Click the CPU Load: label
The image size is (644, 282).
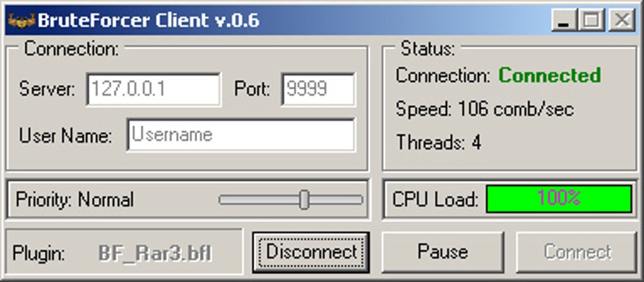click(436, 199)
